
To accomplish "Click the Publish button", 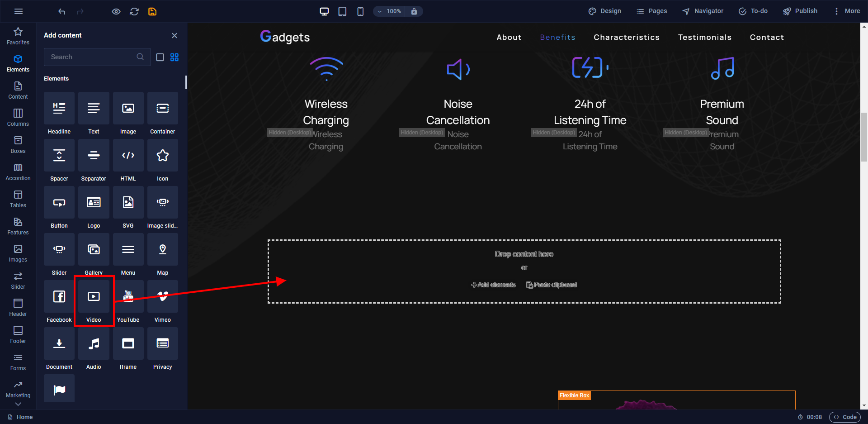I will pos(800,11).
